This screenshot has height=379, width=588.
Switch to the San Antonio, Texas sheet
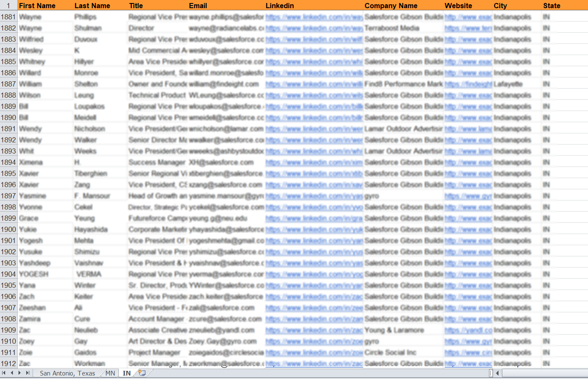(x=68, y=373)
